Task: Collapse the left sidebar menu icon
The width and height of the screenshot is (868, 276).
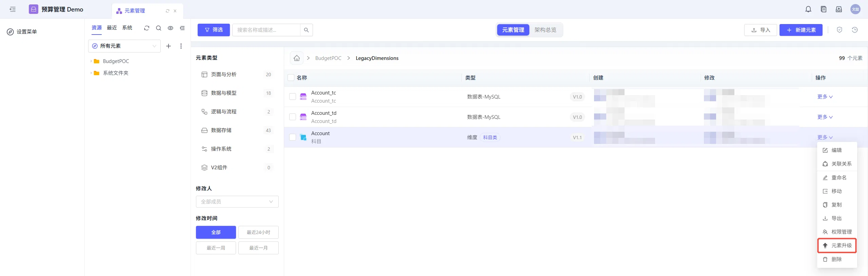Action: coord(13,9)
